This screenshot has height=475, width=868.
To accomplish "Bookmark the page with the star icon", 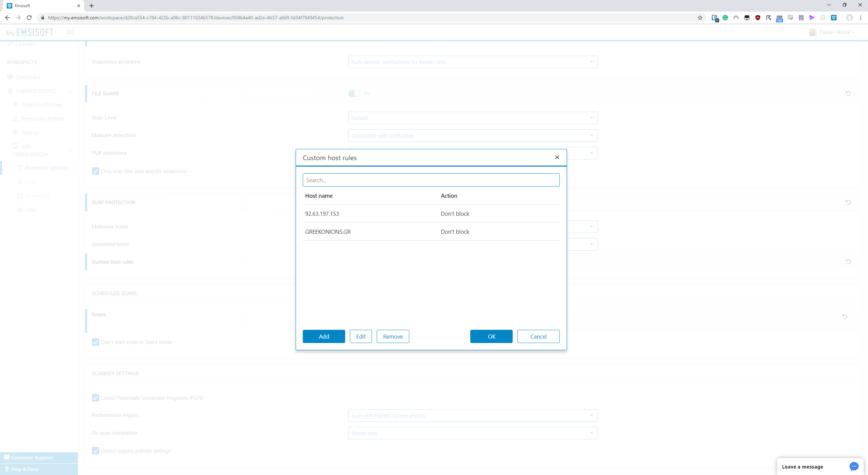I will click(x=700, y=18).
